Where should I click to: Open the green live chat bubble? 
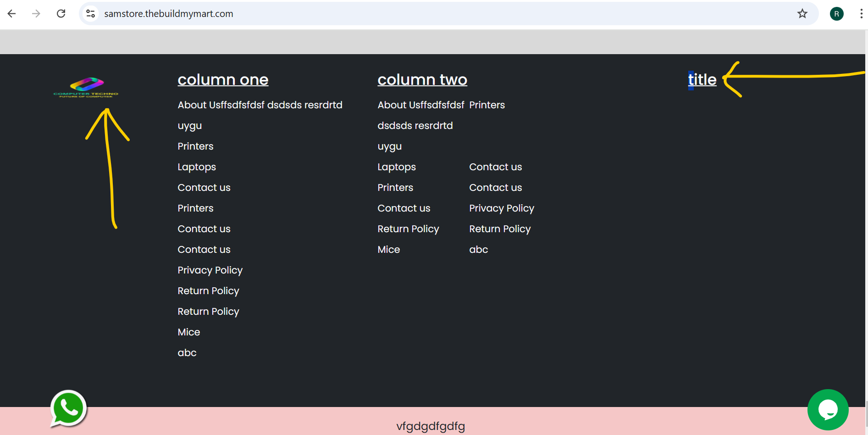coord(828,410)
